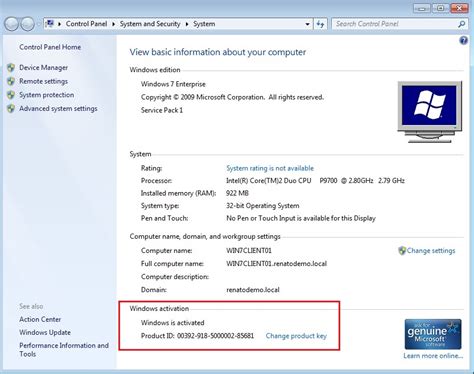Open Control Panel Home
The width and height of the screenshot is (474, 374).
(50, 47)
